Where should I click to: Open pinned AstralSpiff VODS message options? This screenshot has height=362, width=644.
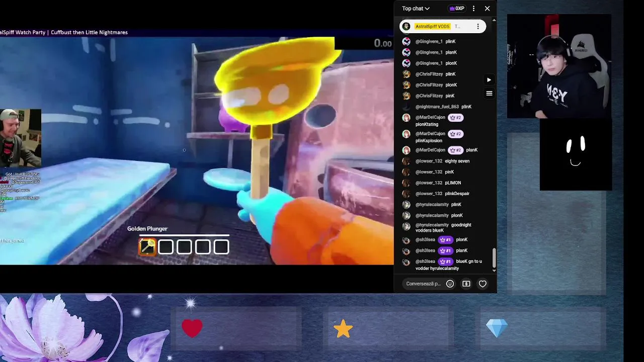click(478, 26)
